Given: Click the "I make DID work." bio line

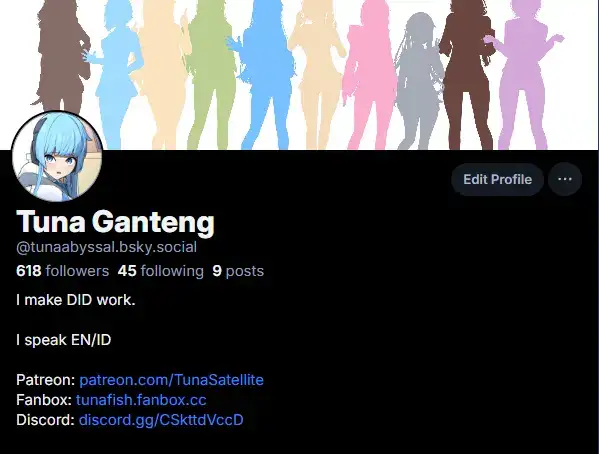Looking at the screenshot, I should pos(76,300).
